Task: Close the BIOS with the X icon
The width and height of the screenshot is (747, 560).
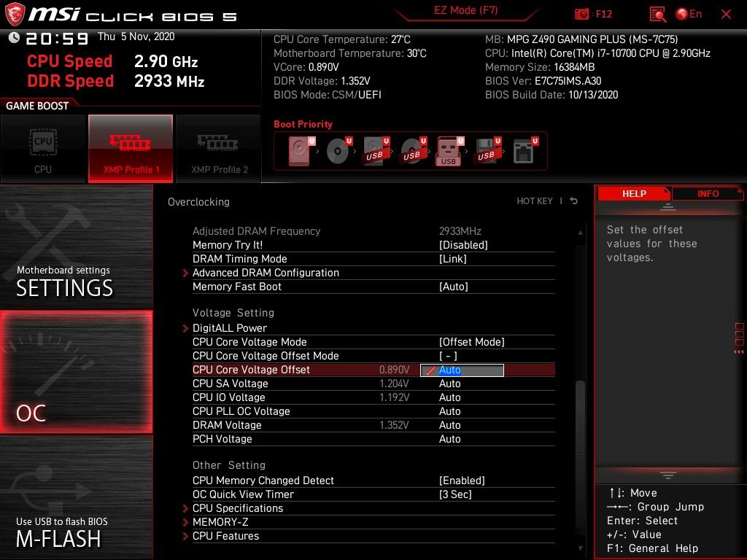Action: point(726,15)
